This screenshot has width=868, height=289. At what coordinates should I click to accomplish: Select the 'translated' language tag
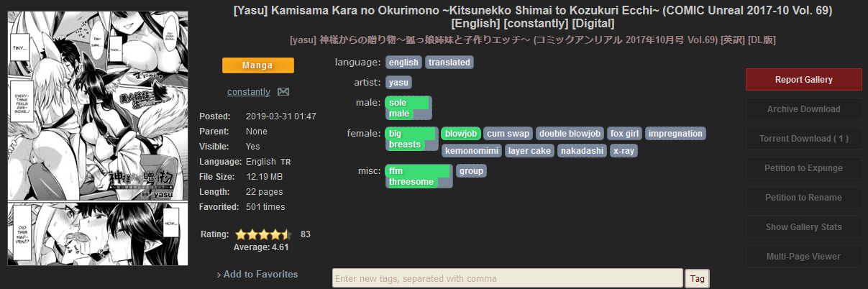[x=449, y=63]
